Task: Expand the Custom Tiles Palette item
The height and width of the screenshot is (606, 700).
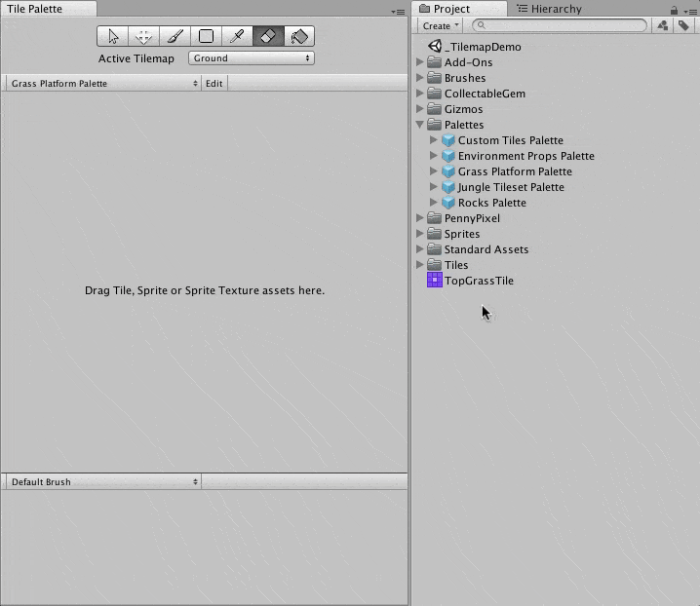Action: tap(433, 140)
